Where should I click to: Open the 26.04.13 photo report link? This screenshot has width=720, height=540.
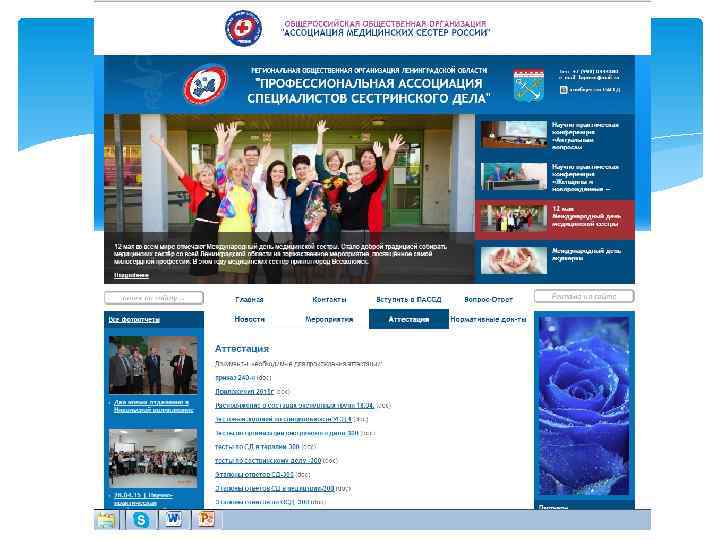[143, 499]
